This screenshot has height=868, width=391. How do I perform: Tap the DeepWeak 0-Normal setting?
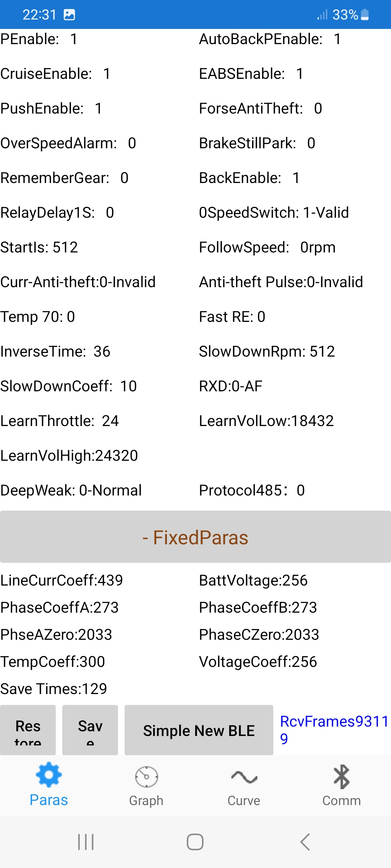coord(71,490)
